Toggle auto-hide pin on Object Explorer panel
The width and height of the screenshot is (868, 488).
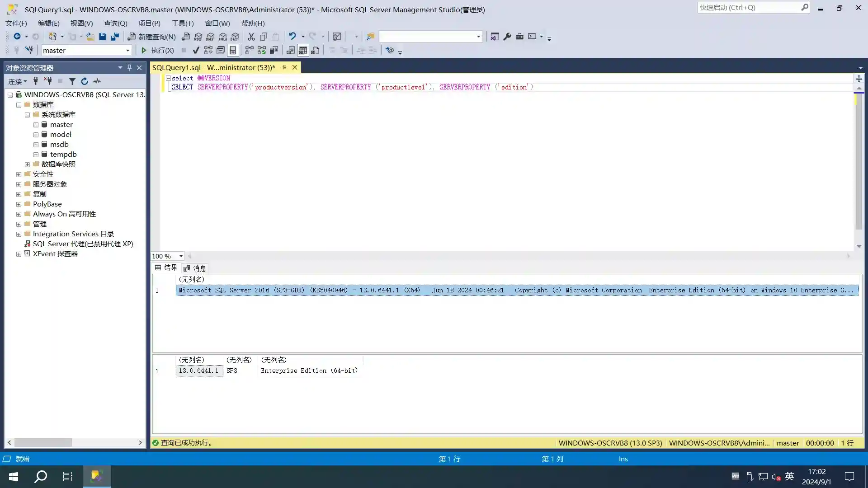[x=129, y=67]
